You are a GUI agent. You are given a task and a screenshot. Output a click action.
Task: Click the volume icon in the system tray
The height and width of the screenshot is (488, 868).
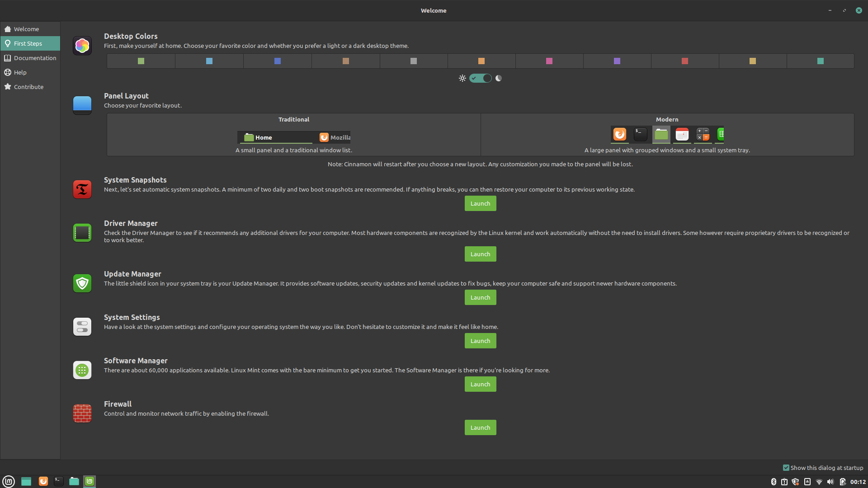tap(831, 482)
